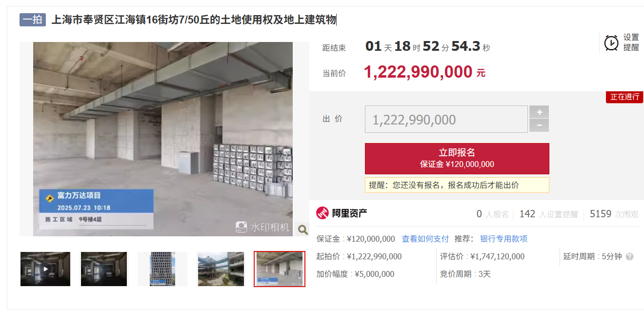Select the construction site overview thumbnail

[221, 269]
